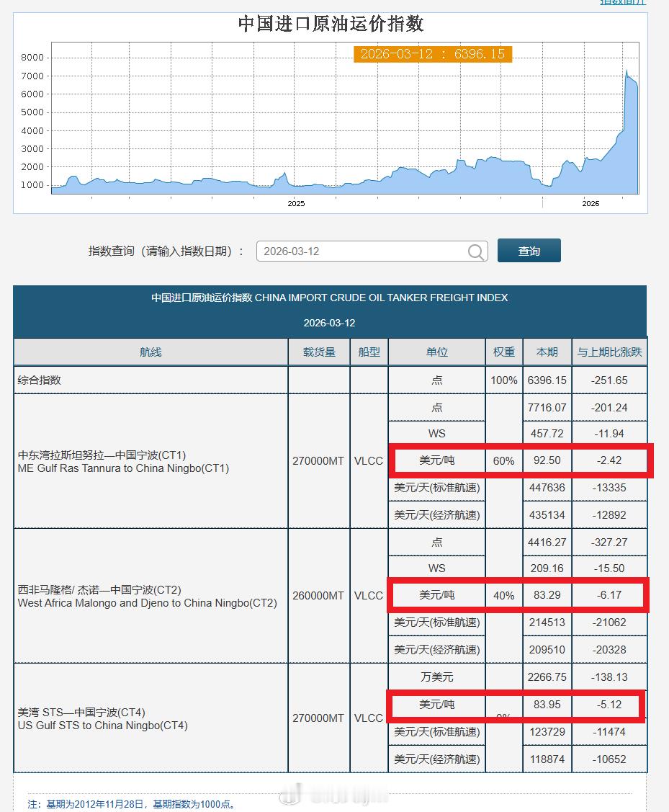Image resolution: width=669 pixels, height=812 pixels.
Task: Click the 2025 label on the chart axis
Action: (295, 203)
